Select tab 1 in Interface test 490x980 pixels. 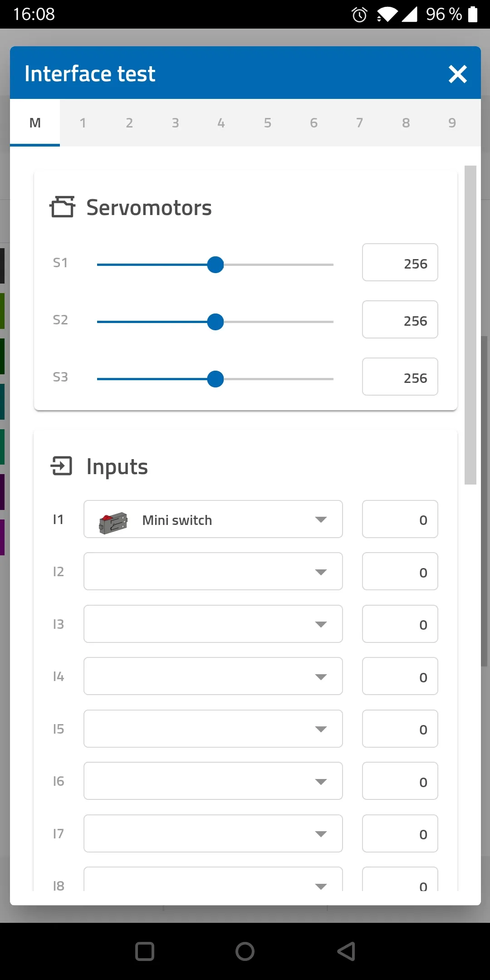tap(83, 123)
